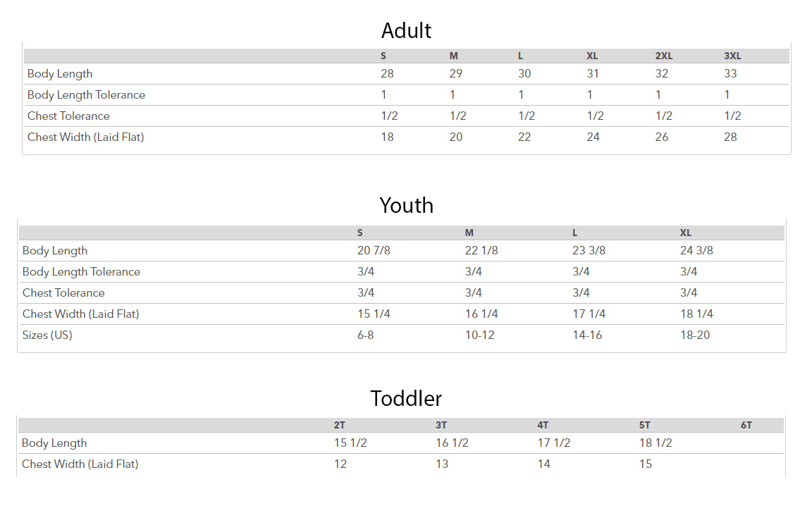Select the 2XL column header in Adult table
This screenshot has height=506, width=812.
[663, 56]
